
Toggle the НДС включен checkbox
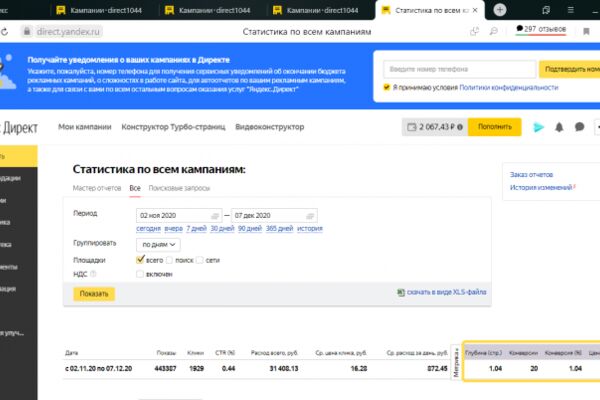tap(140, 274)
